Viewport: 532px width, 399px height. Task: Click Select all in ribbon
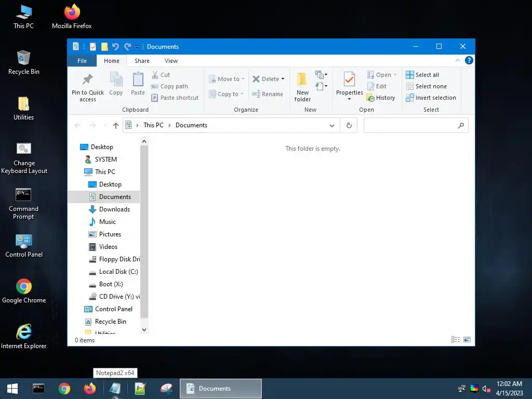click(x=422, y=75)
